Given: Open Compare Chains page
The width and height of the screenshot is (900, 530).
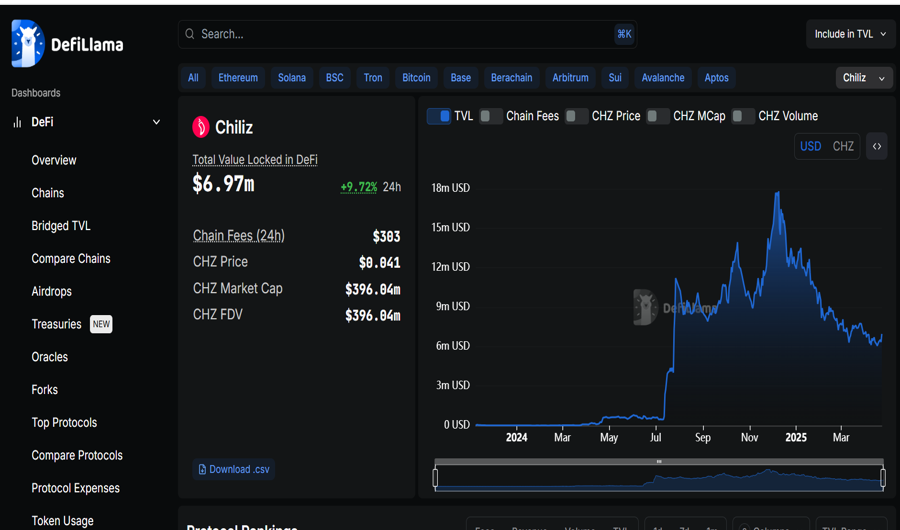Looking at the screenshot, I should [71, 258].
